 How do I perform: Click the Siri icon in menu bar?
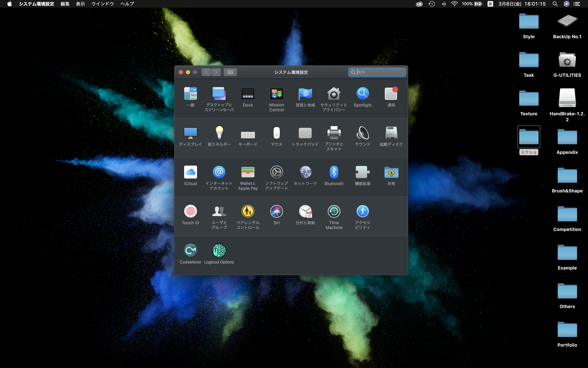[x=567, y=4]
